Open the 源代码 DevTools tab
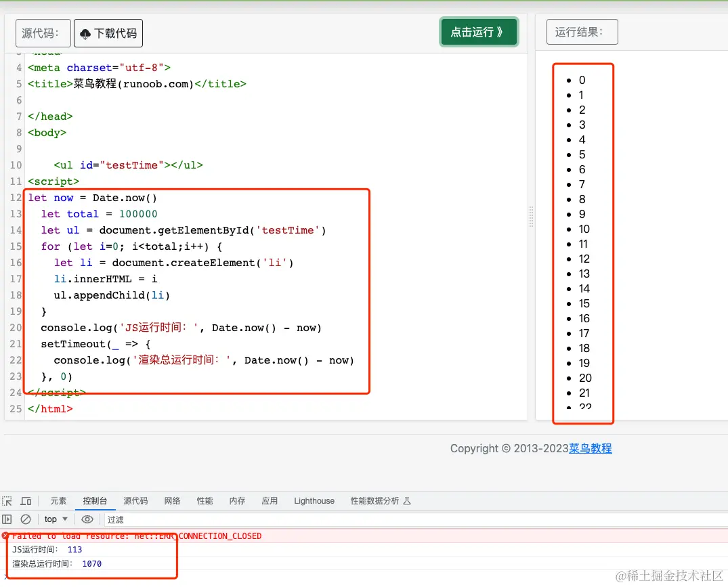The image size is (728, 587). (135, 501)
